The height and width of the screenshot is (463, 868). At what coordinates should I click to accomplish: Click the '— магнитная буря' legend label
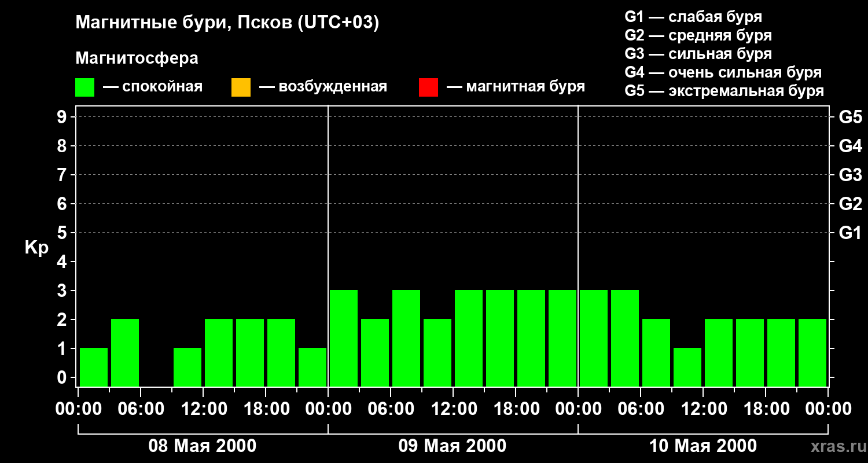(516, 87)
